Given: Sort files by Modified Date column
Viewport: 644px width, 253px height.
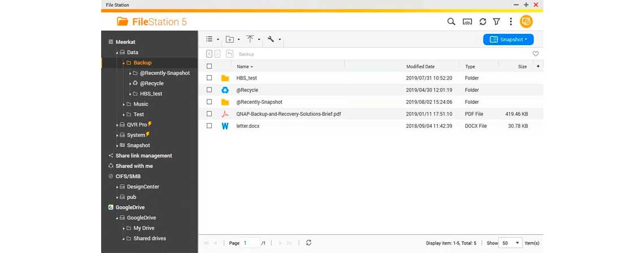Looking at the screenshot, I should tap(420, 67).
